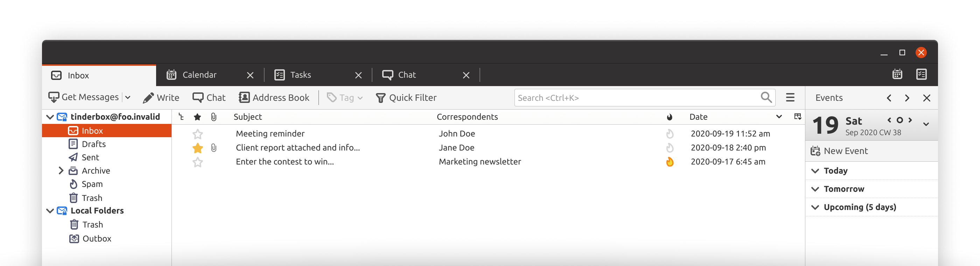The width and height of the screenshot is (980, 266).
Task: Select the Jane Doe correspondent cell
Action: 456,148
